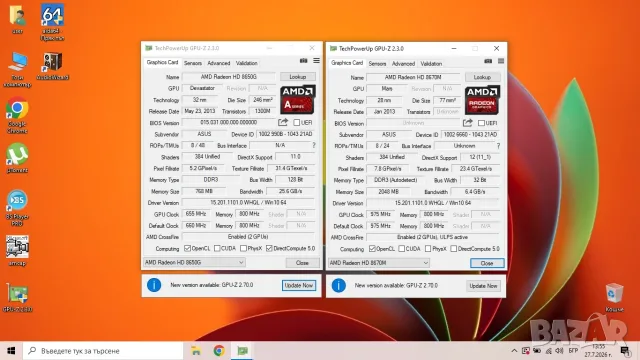This screenshot has width=640, height=360.
Task: Click volume icon in system tray
Action: pos(559,351)
